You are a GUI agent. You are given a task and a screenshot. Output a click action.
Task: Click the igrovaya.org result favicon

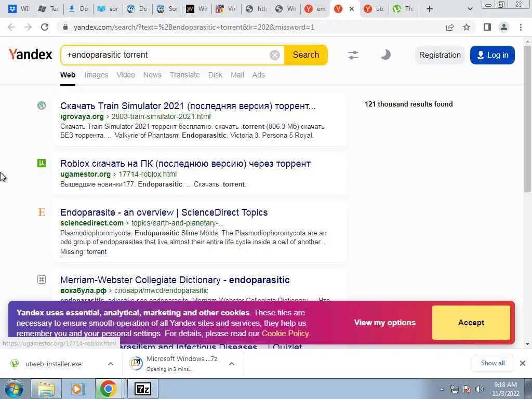coord(42,105)
